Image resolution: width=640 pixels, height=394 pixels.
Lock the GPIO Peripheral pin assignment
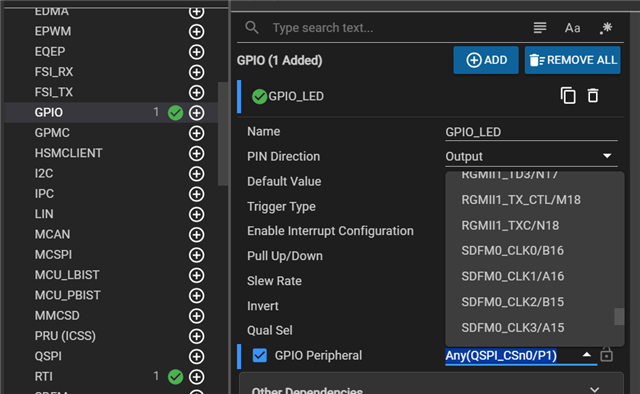pyautogui.click(x=607, y=354)
